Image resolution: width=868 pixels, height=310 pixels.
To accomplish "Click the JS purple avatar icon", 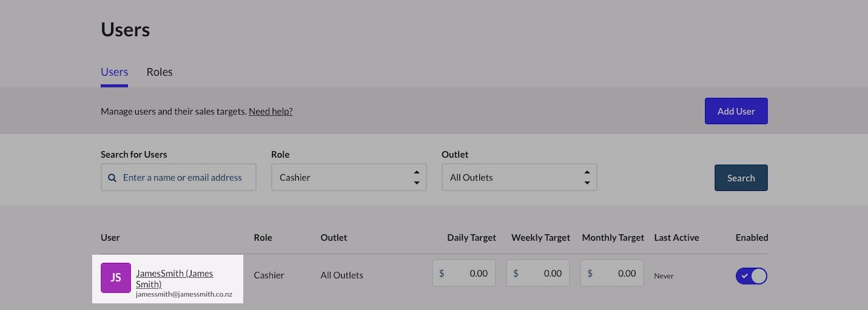I will pos(116,278).
